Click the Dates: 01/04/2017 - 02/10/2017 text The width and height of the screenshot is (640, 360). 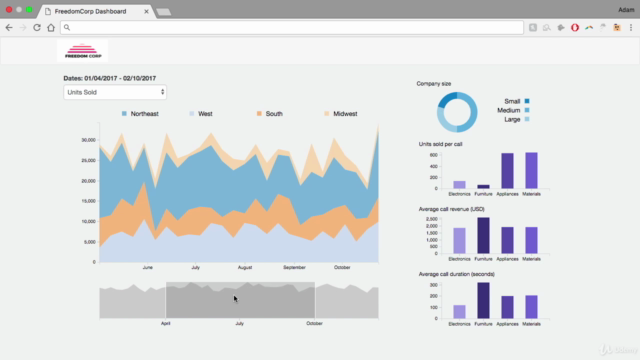[x=109, y=78]
